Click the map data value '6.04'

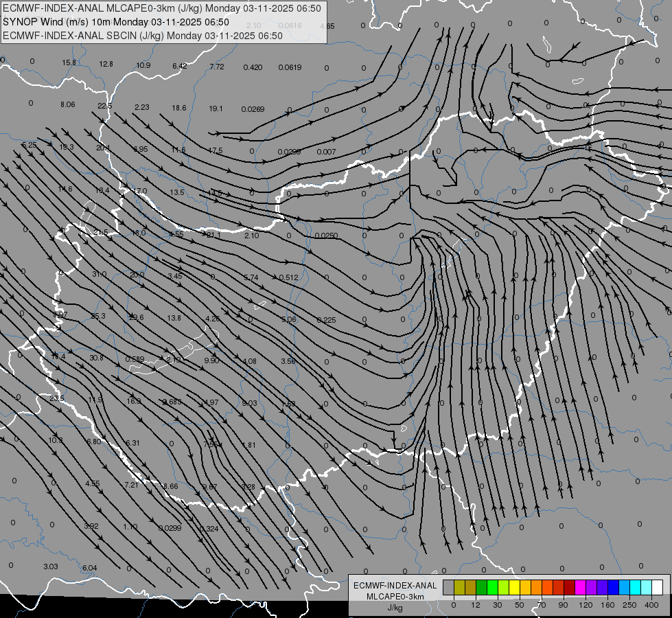pos(89,568)
